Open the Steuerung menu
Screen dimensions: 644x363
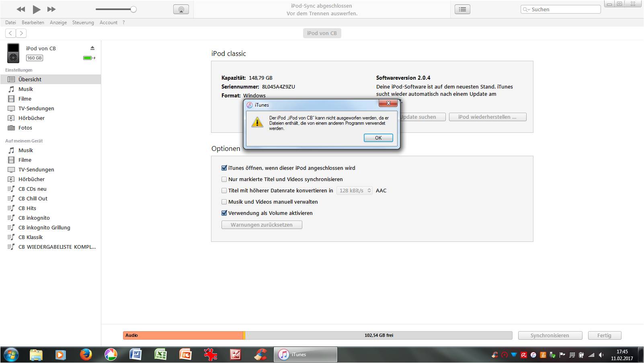(83, 23)
